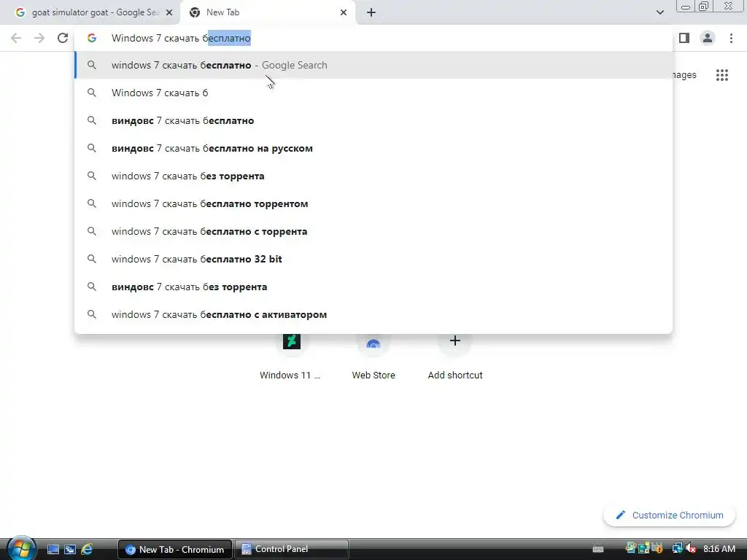This screenshot has width=747, height=560.
Task: Choose suggestion 'виндовс 7 скачать бесплатно'
Action: [x=373, y=120]
